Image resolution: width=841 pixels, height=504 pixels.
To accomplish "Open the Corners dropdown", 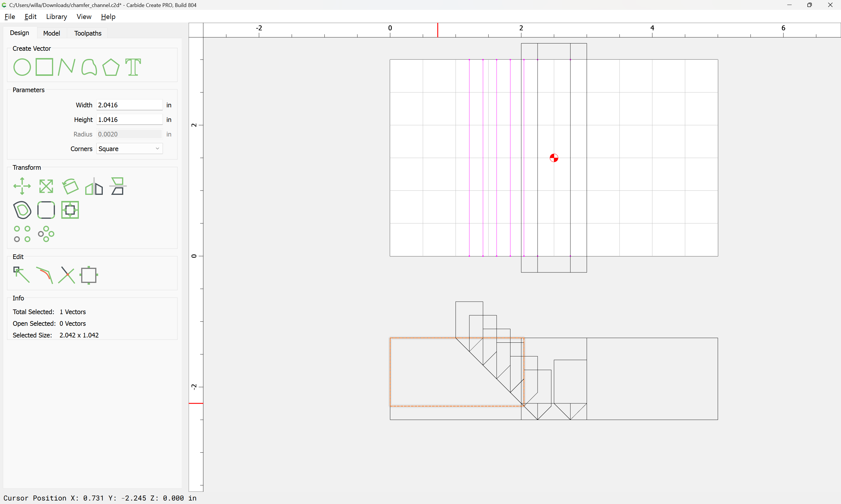I will pos(129,149).
